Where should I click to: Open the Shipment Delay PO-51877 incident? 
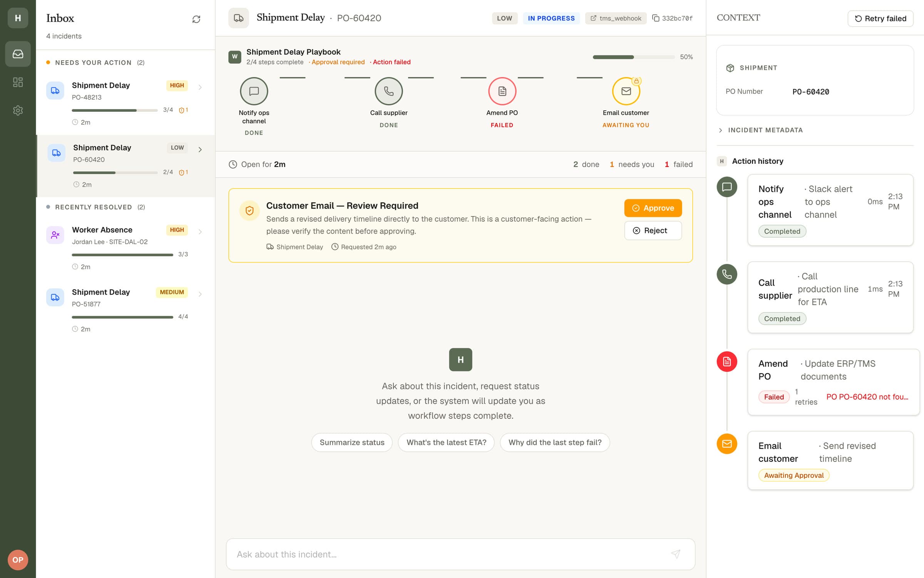126,310
